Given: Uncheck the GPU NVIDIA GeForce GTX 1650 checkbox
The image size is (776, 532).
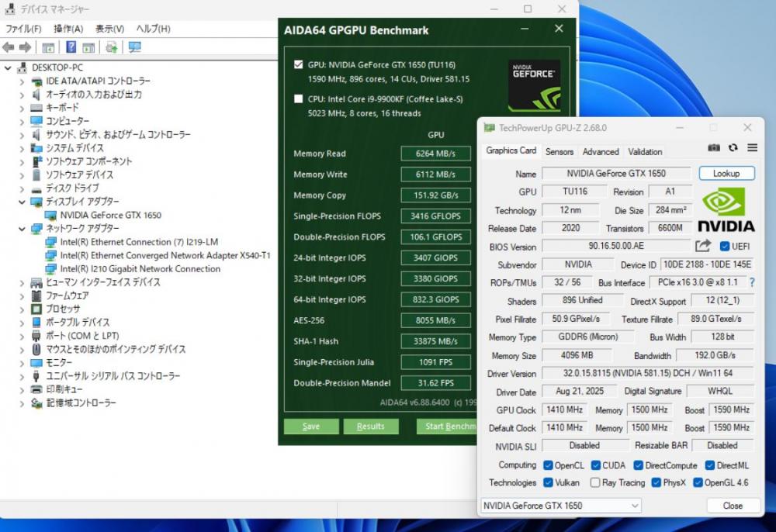Looking at the screenshot, I should [299, 64].
